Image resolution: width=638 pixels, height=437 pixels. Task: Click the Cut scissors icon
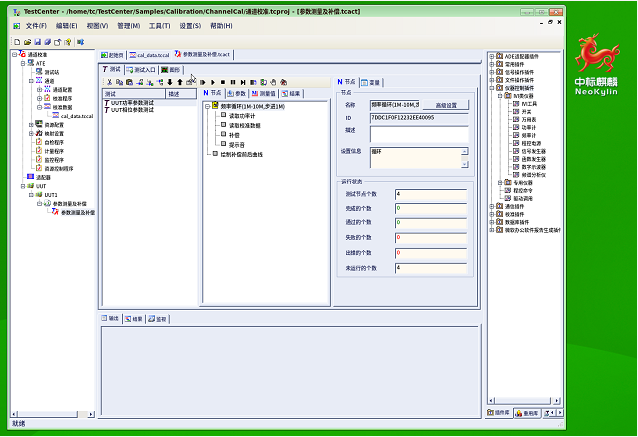(109, 82)
